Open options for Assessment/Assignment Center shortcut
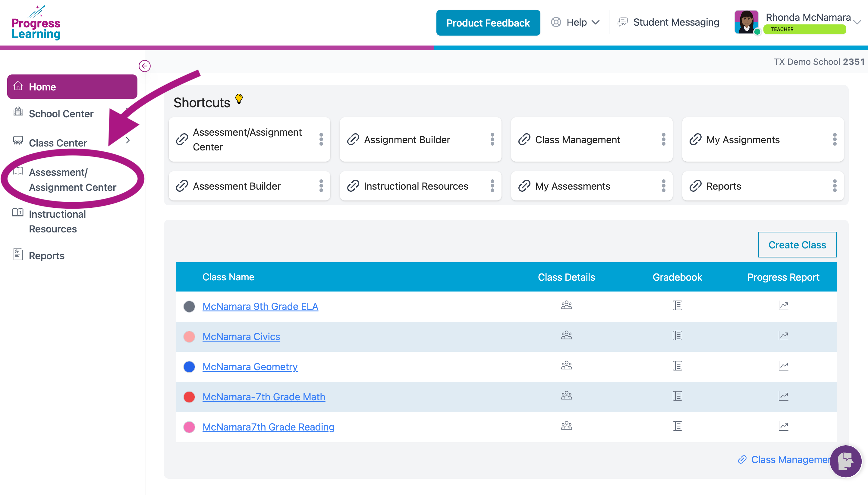 point(321,139)
